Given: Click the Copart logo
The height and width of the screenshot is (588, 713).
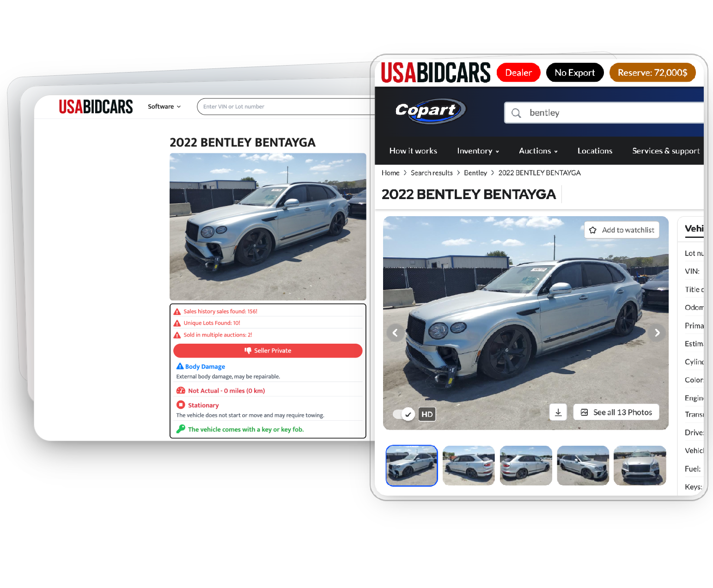Looking at the screenshot, I should tap(430, 111).
